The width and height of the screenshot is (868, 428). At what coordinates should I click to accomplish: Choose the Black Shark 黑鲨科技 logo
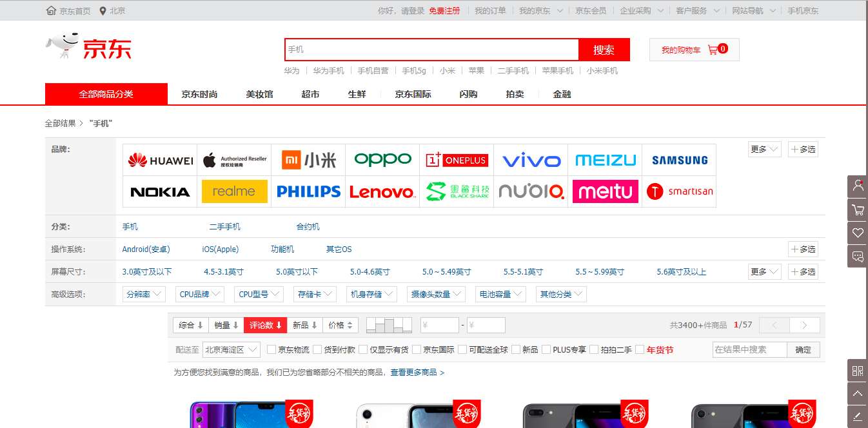click(457, 191)
